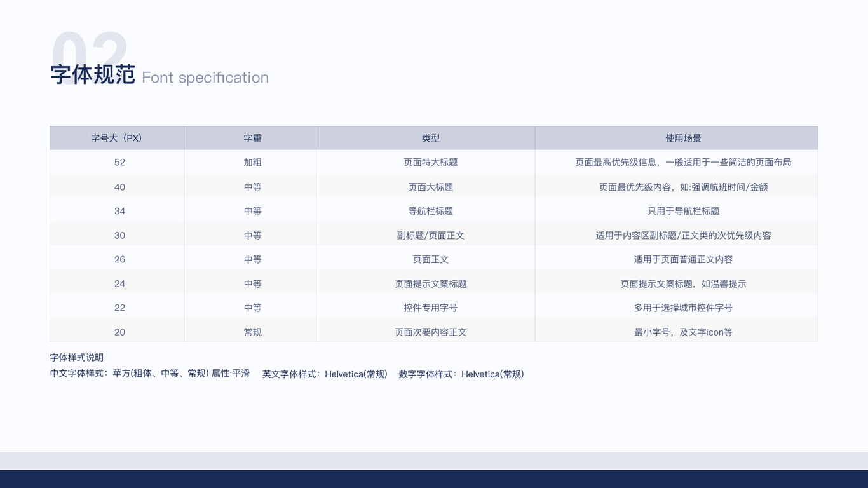Click the 类型 cell "页面提示文案标题" in row 24
The height and width of the screenshot is (488, 868).
(431, 283)
